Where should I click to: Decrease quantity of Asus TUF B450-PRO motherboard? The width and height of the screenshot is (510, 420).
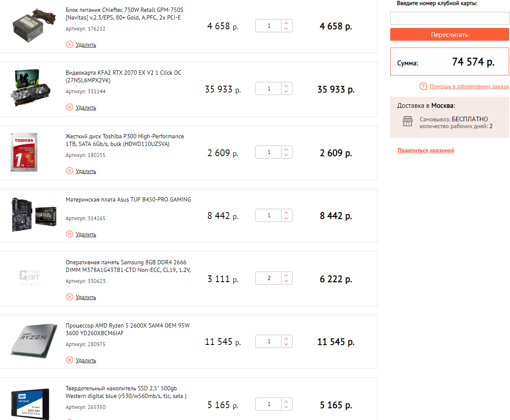[286, 218]
